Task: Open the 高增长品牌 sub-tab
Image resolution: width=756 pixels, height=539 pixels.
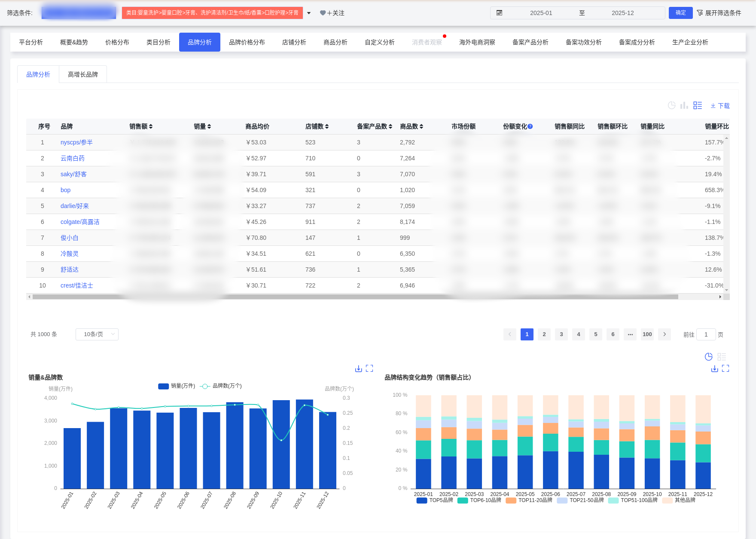Action: tap(83, 74)
